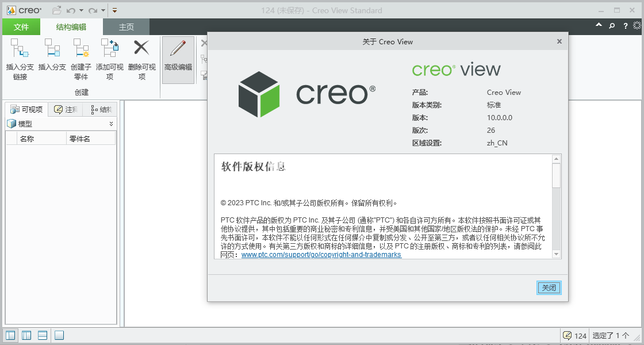
Task: Select the 删除可视项 tool
Action: click(x=141, y=60)
